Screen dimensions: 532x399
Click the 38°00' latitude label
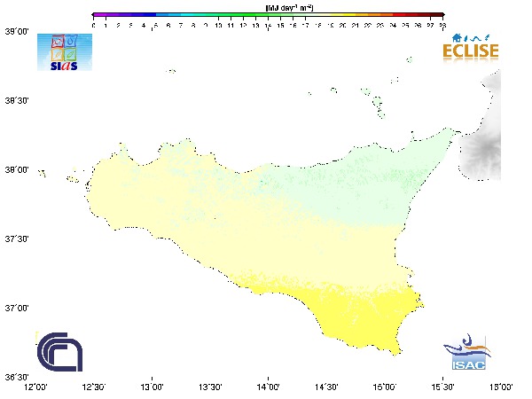point(16,170)
